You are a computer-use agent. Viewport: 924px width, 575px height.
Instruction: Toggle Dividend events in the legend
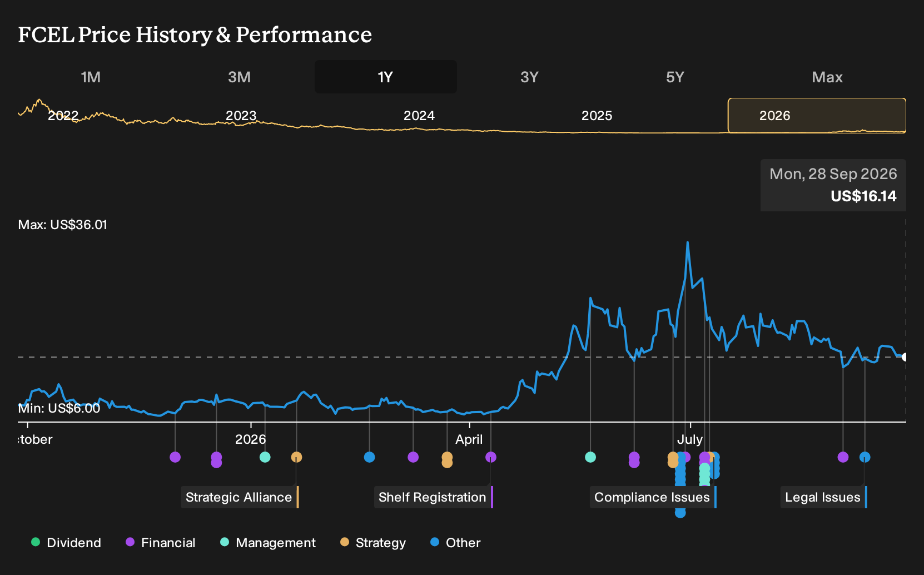pos(66,542)
